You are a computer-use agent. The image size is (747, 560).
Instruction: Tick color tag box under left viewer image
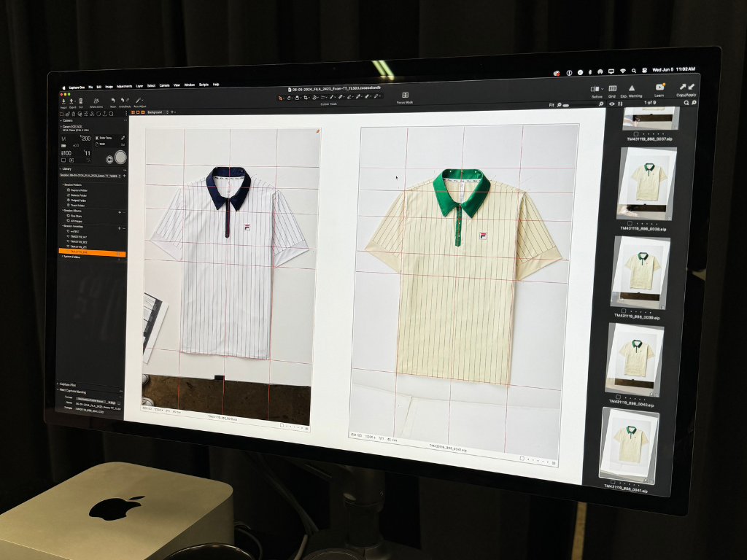click(x=282, y=425)
